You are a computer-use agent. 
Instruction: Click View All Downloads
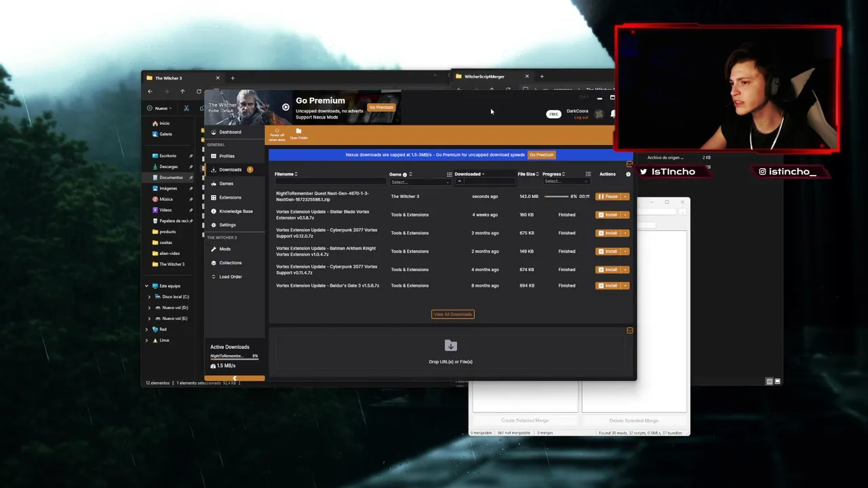pyautogui.click(x=453, y=314)
